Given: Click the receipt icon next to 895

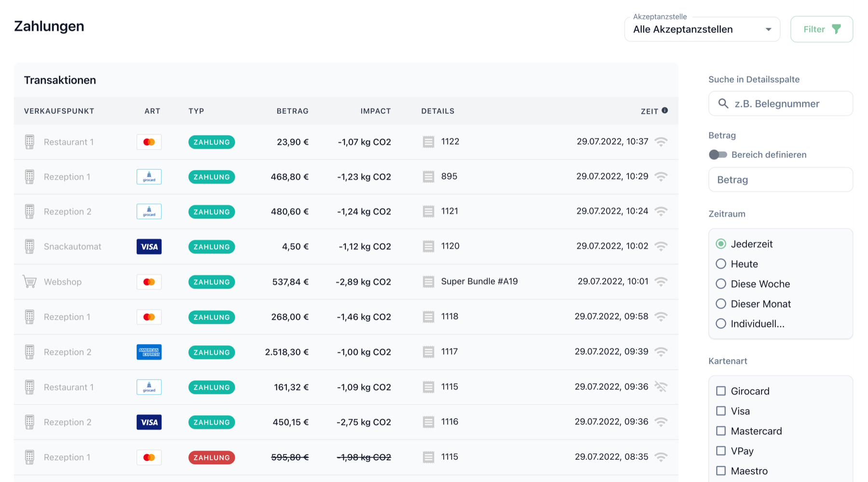Looking at the screenshot, I should click(x=428, y=177).
